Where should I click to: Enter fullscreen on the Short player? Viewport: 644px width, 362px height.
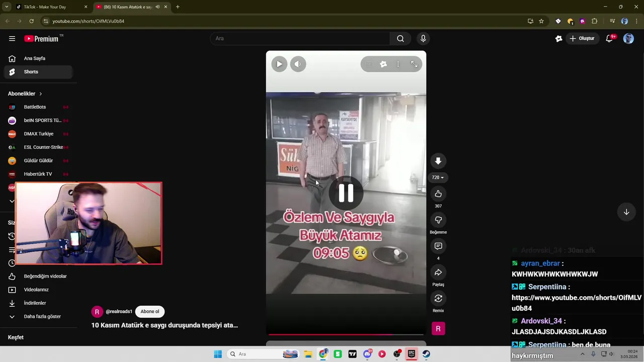click(x=414, y=64)
